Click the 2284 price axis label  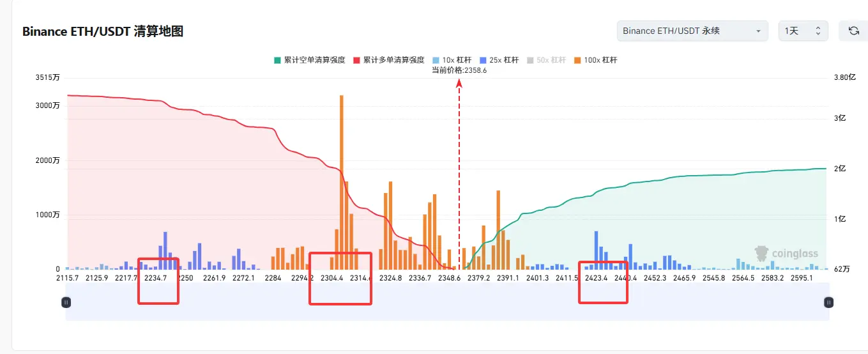click(273, 278)
